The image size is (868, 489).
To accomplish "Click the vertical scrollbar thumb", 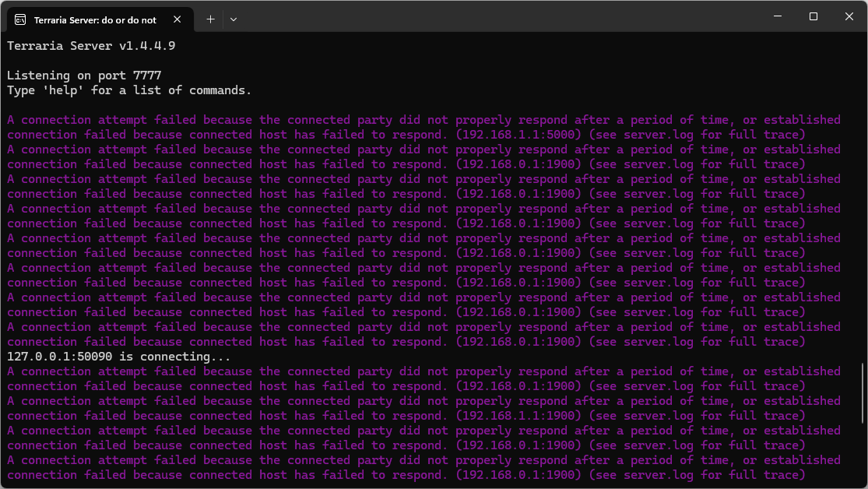I will pos(863,394).
